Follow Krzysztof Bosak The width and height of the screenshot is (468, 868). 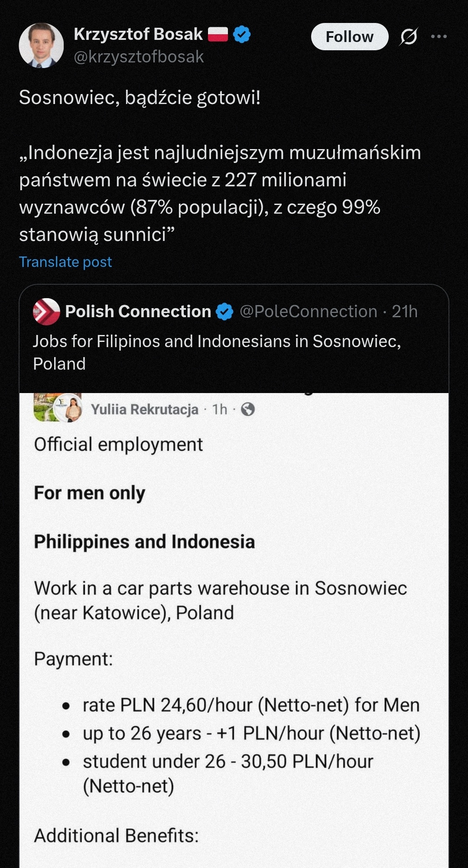coord(349,37)
